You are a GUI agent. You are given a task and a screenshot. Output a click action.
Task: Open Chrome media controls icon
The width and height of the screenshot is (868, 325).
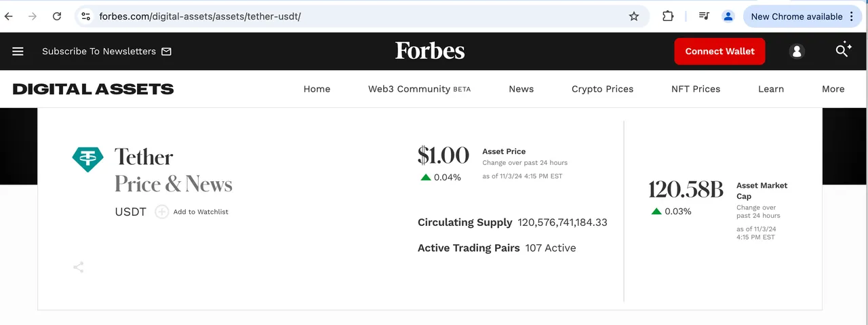pos(704,16)
